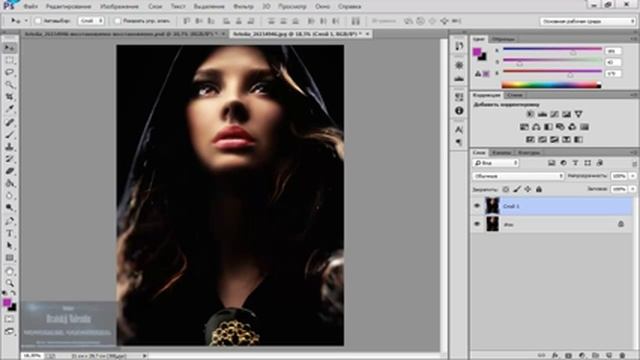Select the Hand tool
Image resolution: width=640 pixels, height=360 pixels.
[9, 271]
